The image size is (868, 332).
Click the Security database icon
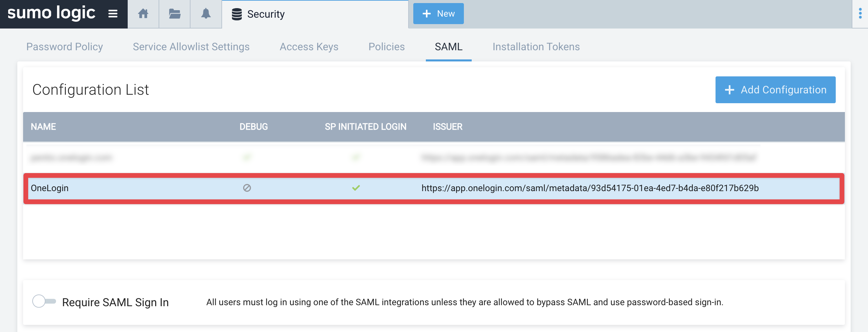(x=237, y=14)
